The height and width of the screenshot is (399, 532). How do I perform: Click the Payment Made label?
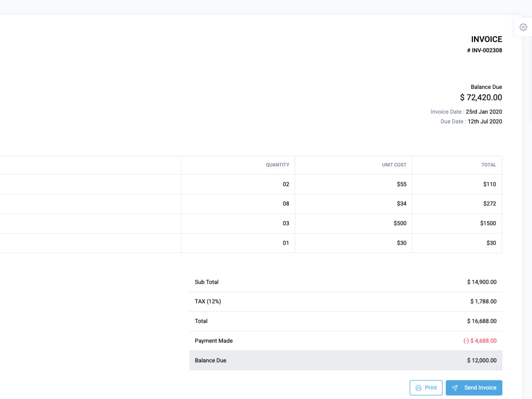click(x=214, y=341)
